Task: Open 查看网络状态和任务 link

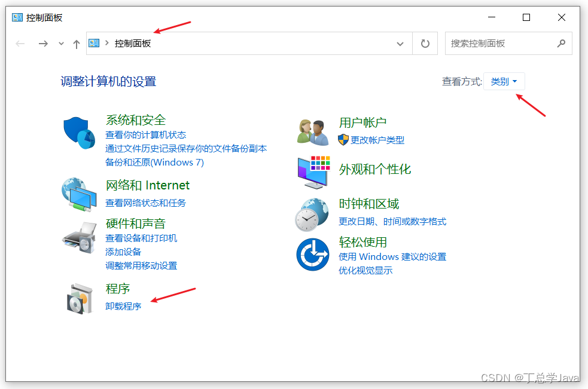Action: (x=145, y=203)
